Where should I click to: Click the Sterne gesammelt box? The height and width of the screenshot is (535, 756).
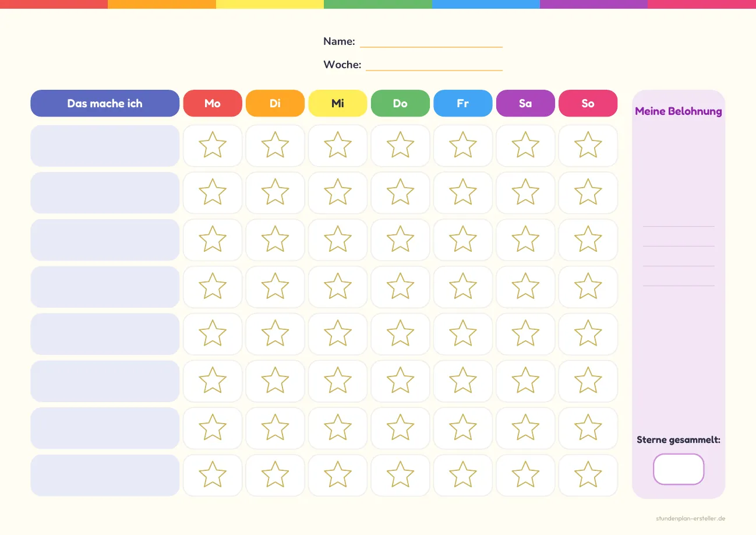[679, 469]
